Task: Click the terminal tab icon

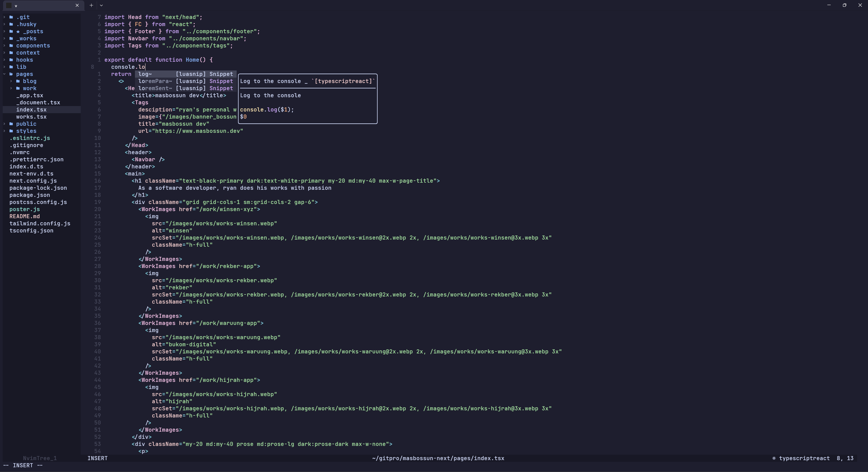Action: coord(9,5)
